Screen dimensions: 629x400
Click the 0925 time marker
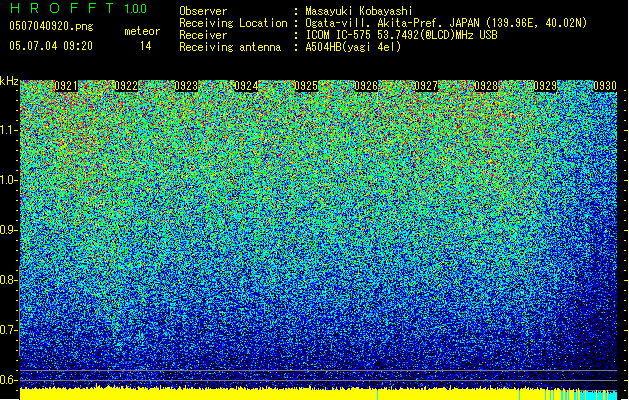(x=306, y=86)
